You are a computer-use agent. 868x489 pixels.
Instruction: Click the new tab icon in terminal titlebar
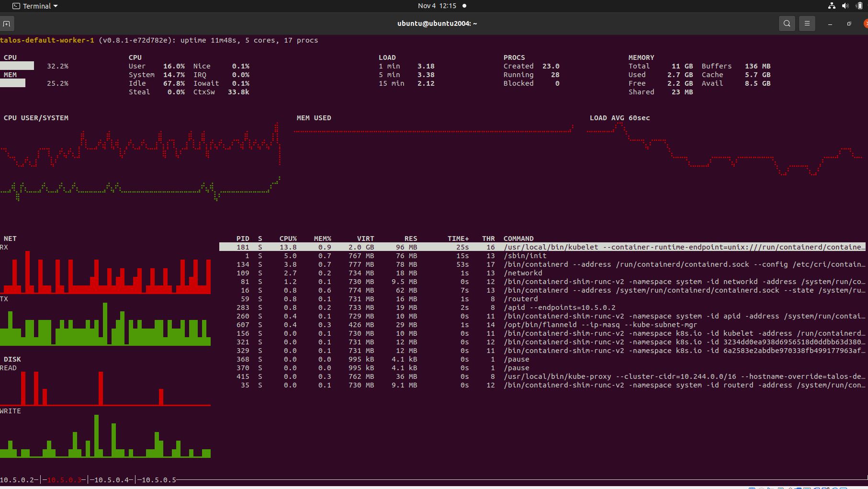[6, 23]
